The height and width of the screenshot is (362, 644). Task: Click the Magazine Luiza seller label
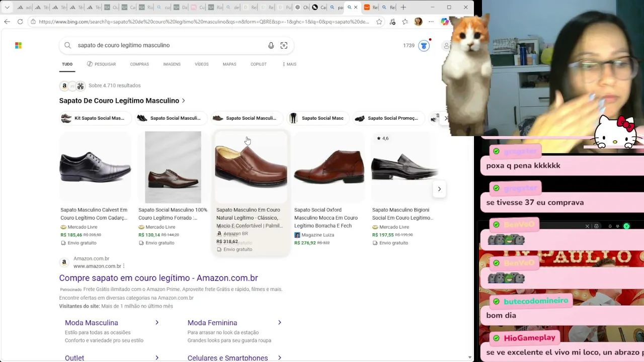coord(317,235)
